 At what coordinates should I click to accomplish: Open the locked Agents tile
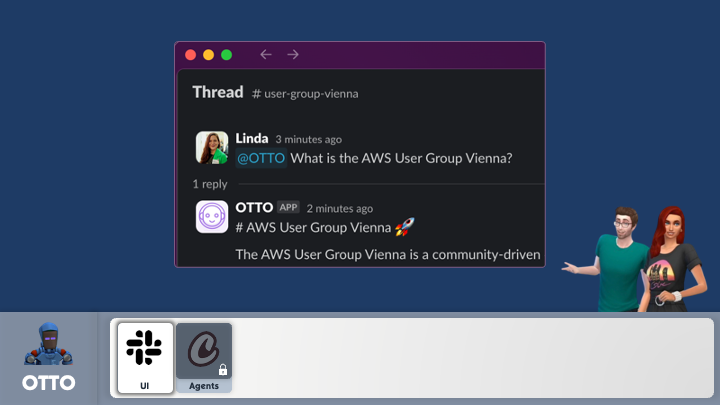click(x=204, y=358)
